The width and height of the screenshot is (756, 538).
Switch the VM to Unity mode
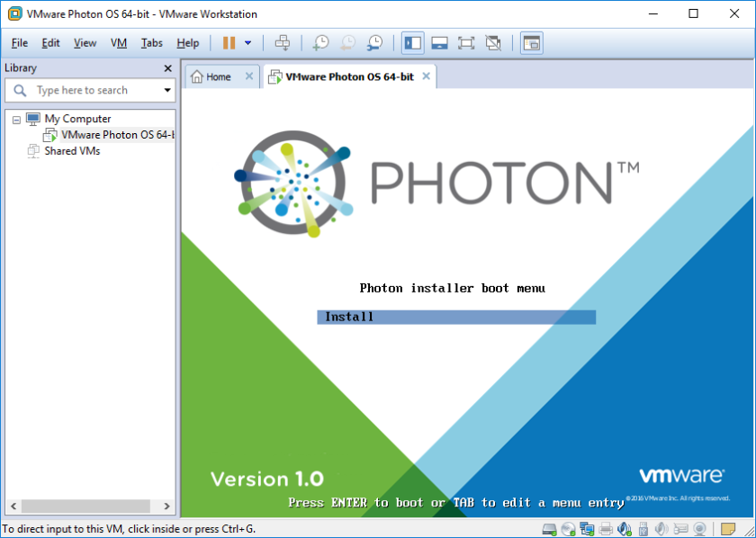[493, 42]
